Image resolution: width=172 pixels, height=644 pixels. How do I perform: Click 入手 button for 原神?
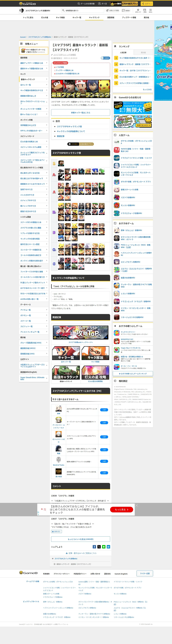[104, 410]
